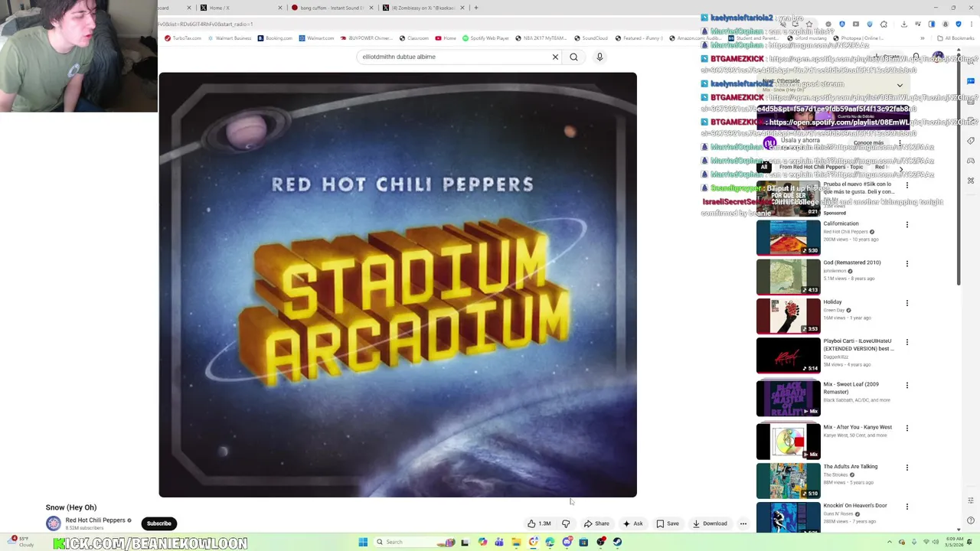Show more filter chips with right arrow
Screen dimensions: 980x551
coord(901,168)
